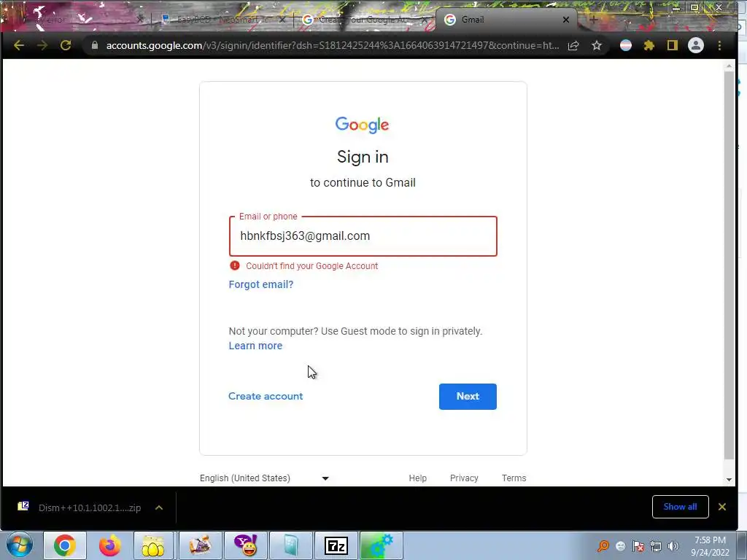The image size is (747, 560).
Task: Close the Gmail tab
Action: click(565, 20)
